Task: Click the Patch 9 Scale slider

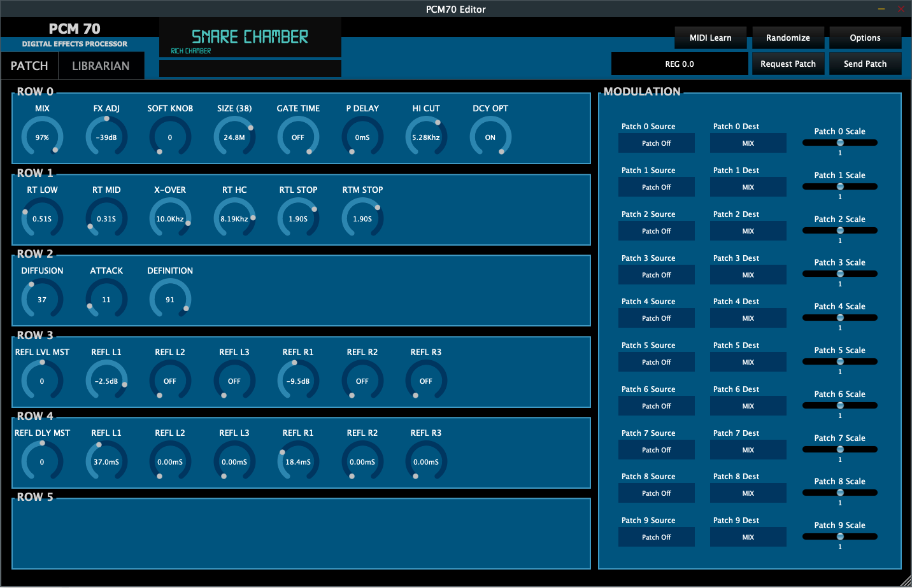Action: [840, 536]
